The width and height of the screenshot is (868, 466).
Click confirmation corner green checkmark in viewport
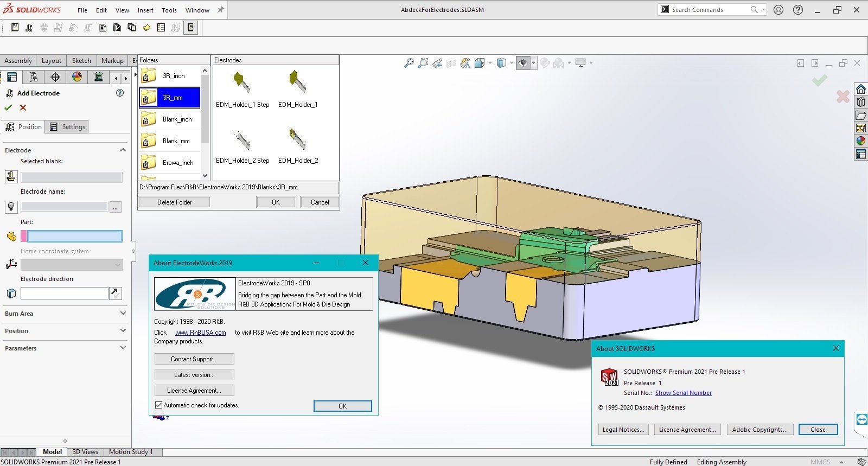coord(819,80)
